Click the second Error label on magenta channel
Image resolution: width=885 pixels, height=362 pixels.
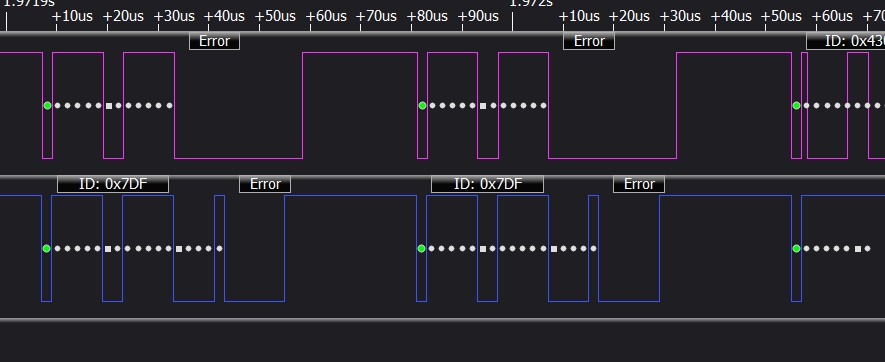[x=589, y=41]
